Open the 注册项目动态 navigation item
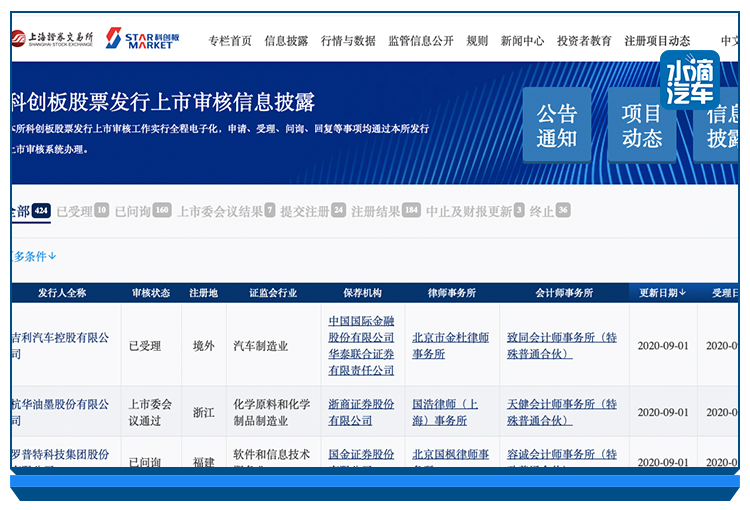The height and width of the screenshot is (510, 750). (x=657, y=41)
